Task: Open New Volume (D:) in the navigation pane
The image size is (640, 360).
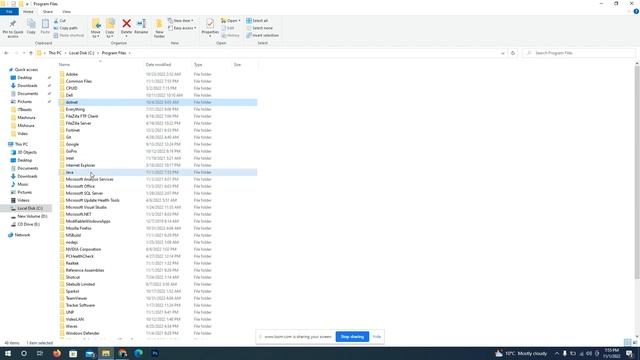Action: point(32,216)
